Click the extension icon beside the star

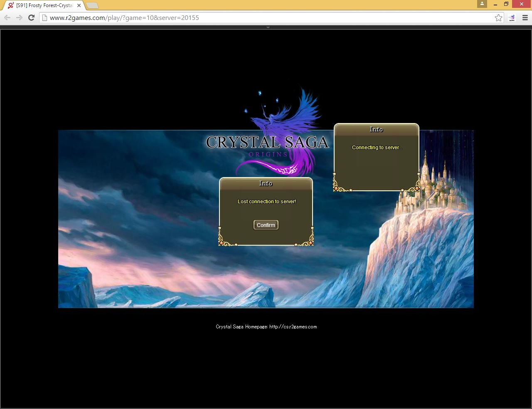pos(512,17)
